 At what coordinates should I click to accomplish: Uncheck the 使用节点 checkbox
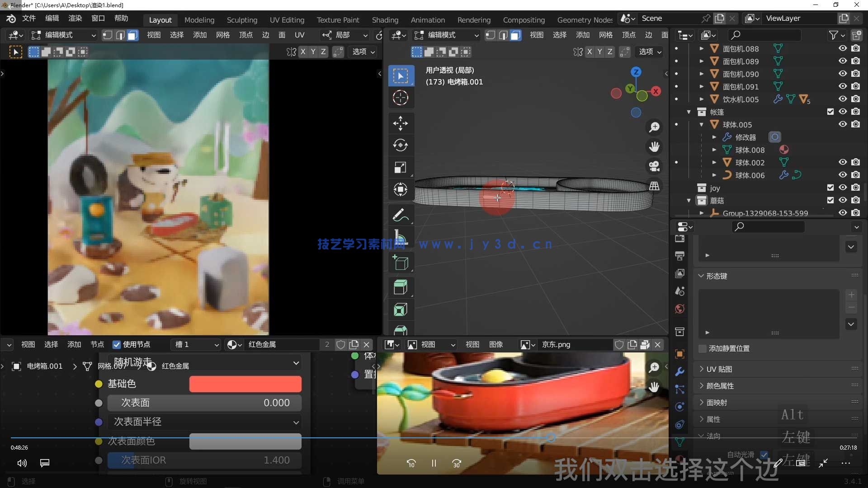117,345
